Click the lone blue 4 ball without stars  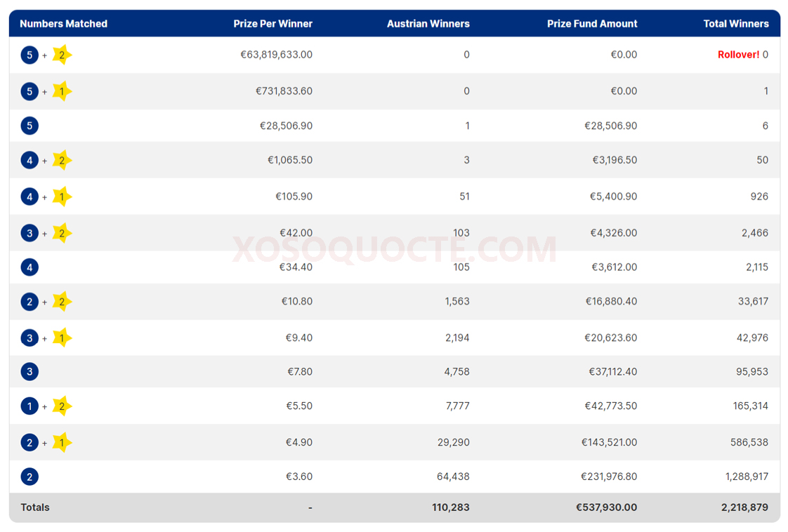tap(29, 267)
